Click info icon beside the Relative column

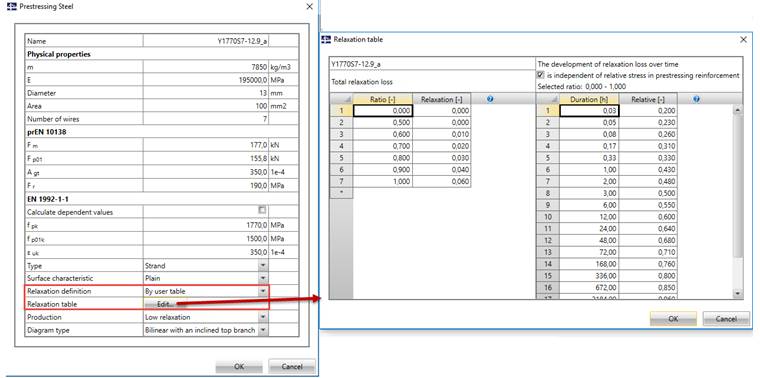(696, 99)
